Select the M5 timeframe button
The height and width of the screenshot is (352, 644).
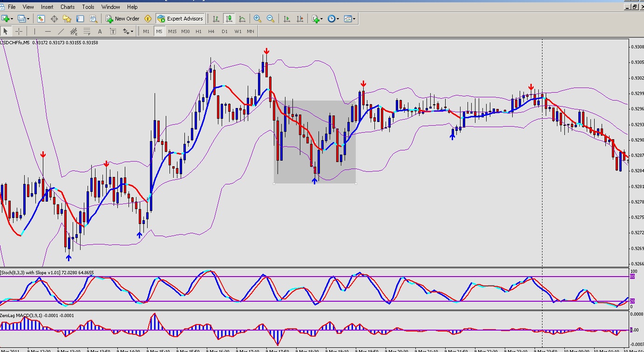click(159, 32)
